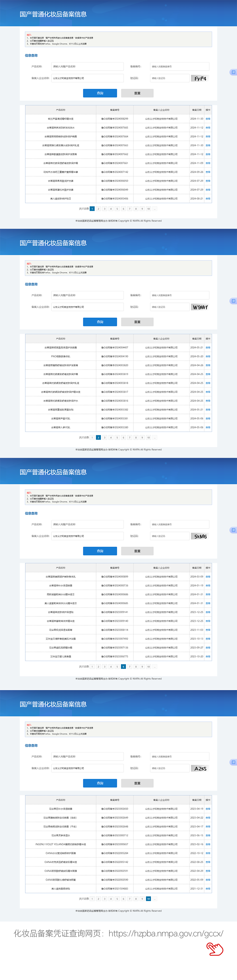Screen dimensions: 237x980
Task: Click the highlighted page 6 pagination button
Action: click(x=123, y=666)
